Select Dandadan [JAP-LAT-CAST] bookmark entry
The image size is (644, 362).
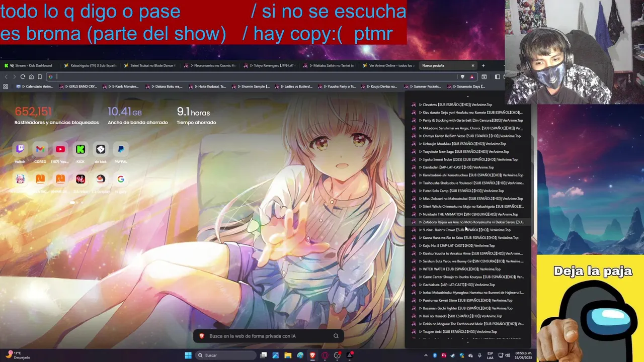click(468, 167)
